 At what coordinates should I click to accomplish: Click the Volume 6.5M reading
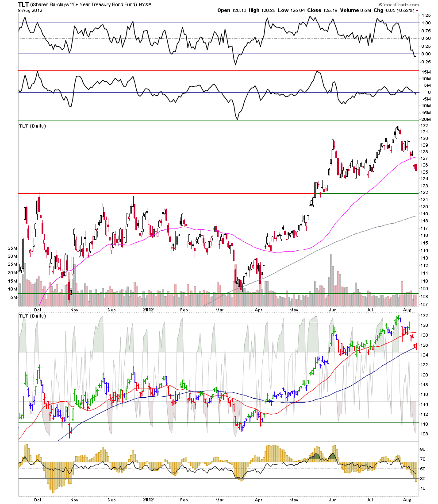point(355,10)
